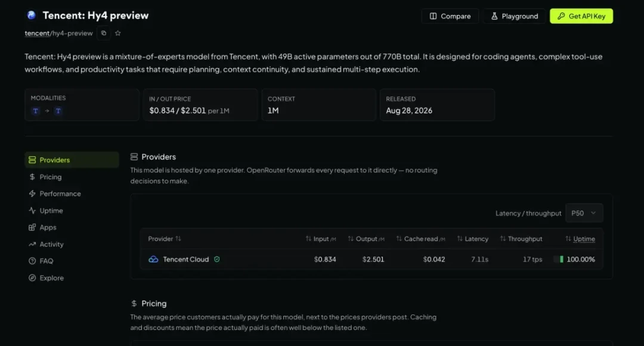
Task: Click the $0.834 / $2.501 price card
Action: [x=200, y=105]
